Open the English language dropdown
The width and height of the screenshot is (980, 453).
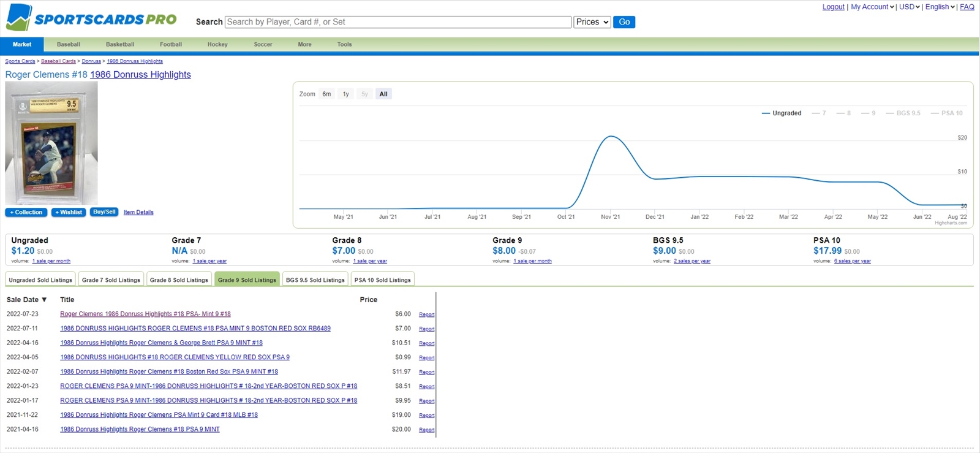pyautogui.click(x=940, y=7)
